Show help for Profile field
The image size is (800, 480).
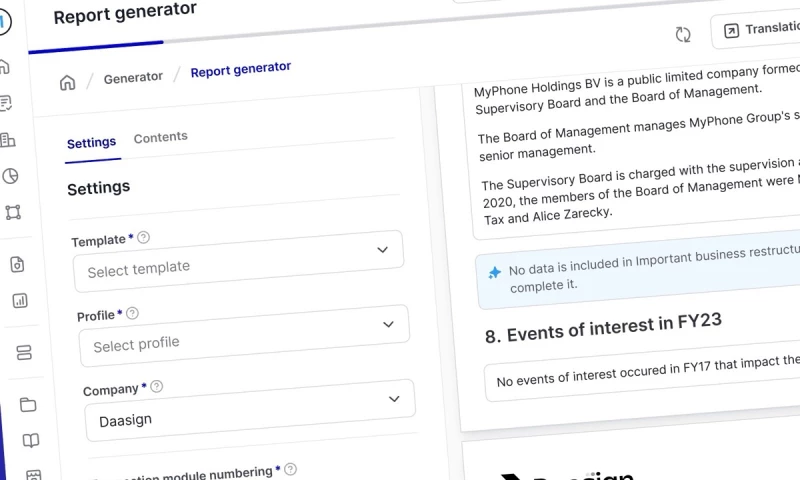pyautogui.click(x=132, y=313)
